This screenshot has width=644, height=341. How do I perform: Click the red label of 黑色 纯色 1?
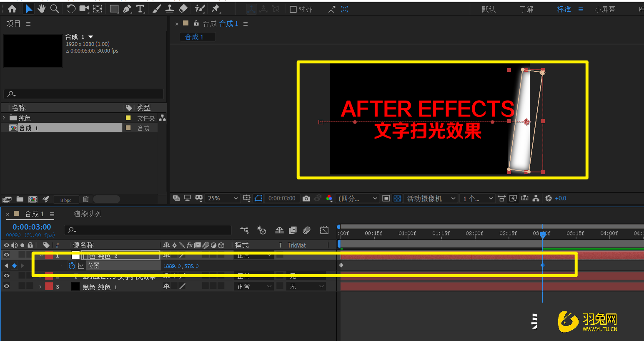coord(49,286)
